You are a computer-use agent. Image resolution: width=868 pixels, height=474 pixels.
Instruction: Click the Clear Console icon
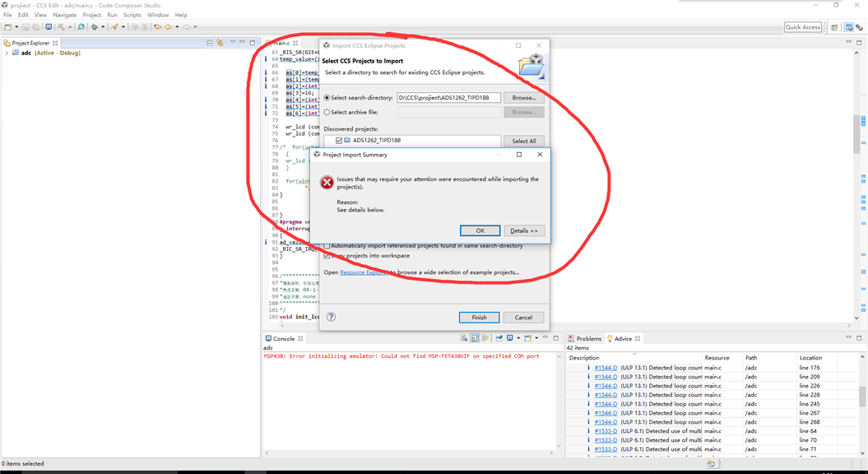tap(464, 338)
